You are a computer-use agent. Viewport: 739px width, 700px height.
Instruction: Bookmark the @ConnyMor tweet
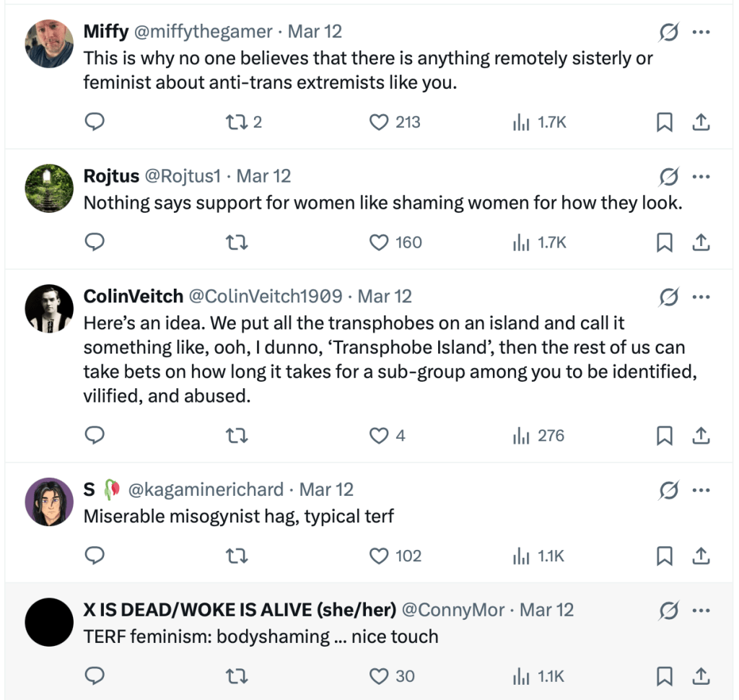tap(665, 675)
